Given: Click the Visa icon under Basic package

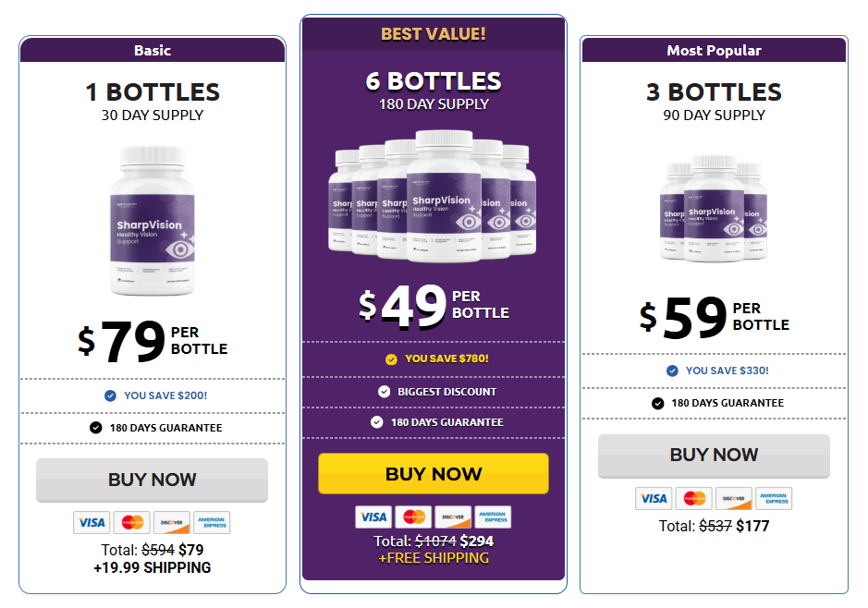Looking at the screenshot, I should click(92, 522).
